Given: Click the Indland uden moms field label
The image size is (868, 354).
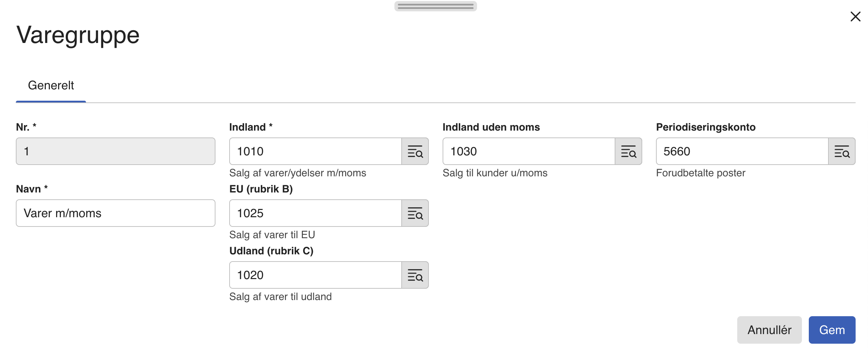Looking at the screenshot, I should click(491, 127).
